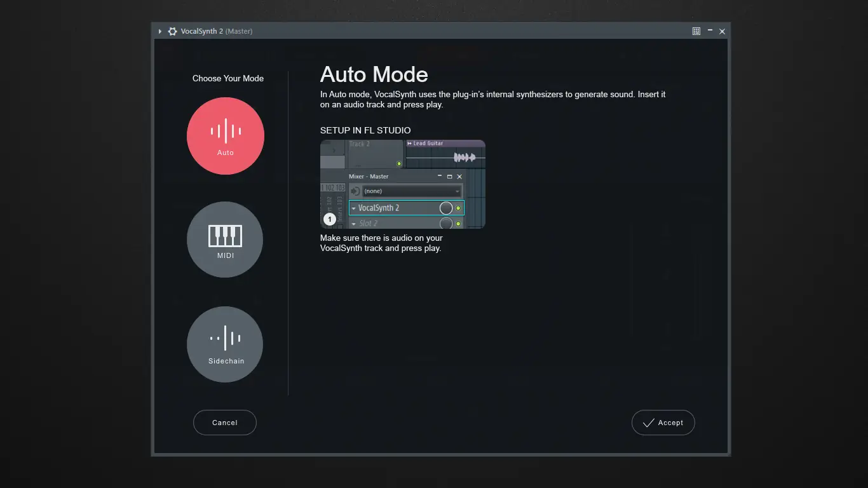Screen dimensions: 868x488
Task: Click the "SETUP IN FL STUDIO" label
Action: coord(365,130)
